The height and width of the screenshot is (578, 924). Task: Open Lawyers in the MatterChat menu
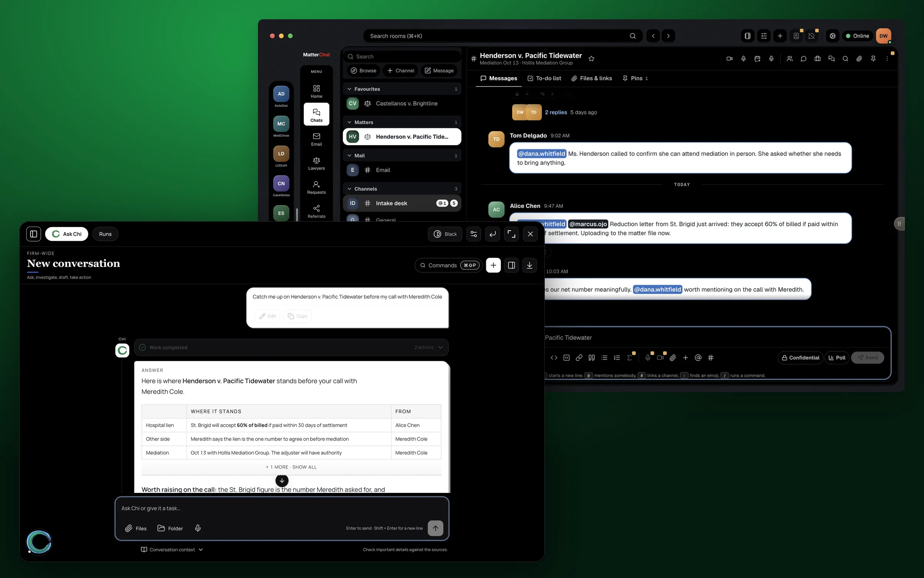[316, 163]
